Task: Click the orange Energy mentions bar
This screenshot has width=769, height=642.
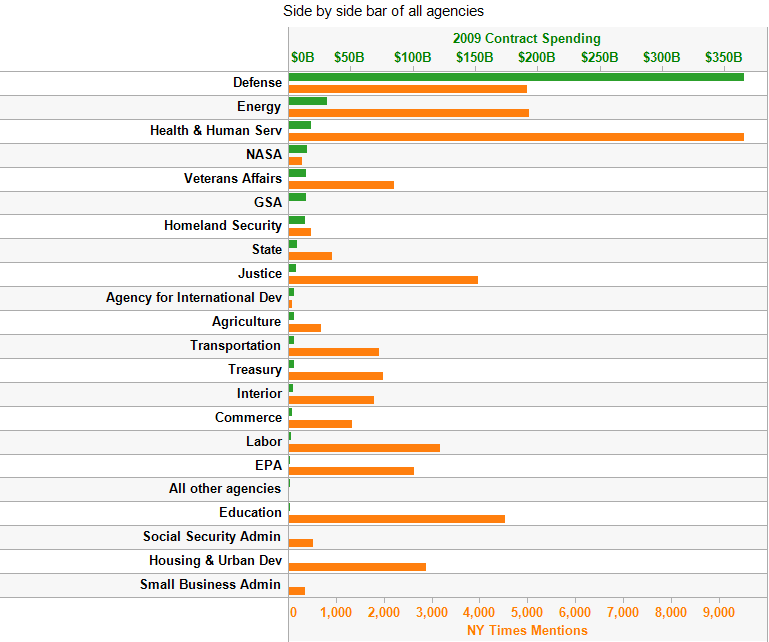Action: point(408,113)
